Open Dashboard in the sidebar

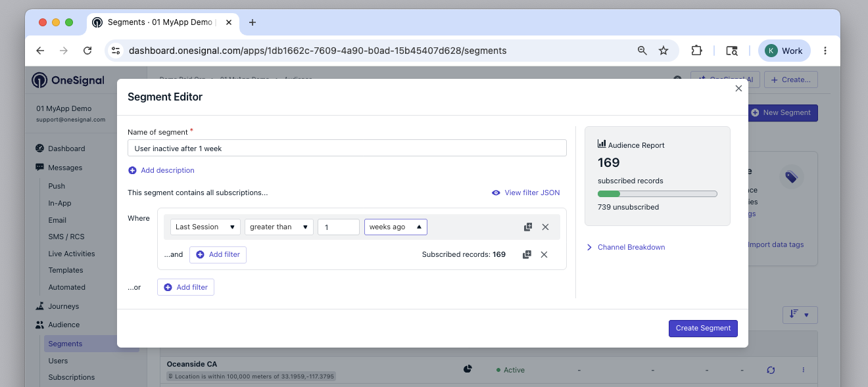[66, 148]
